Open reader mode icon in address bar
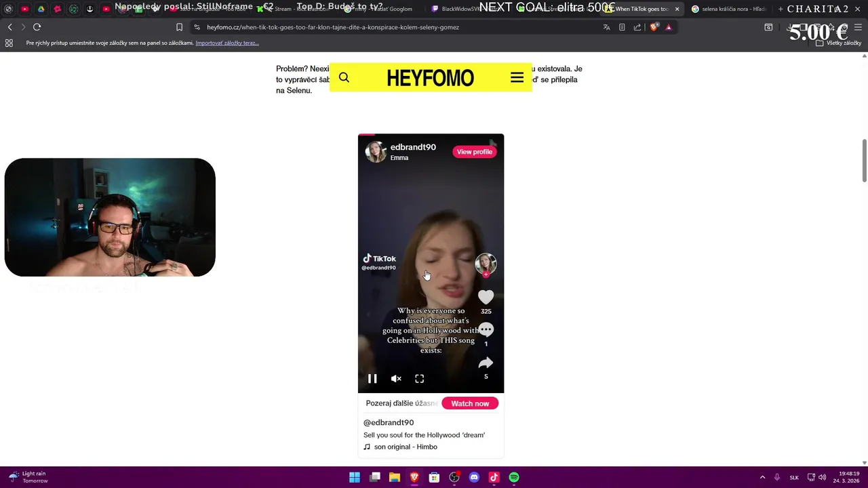This screenshot has width=868, height=488. (x=622, y=27)
